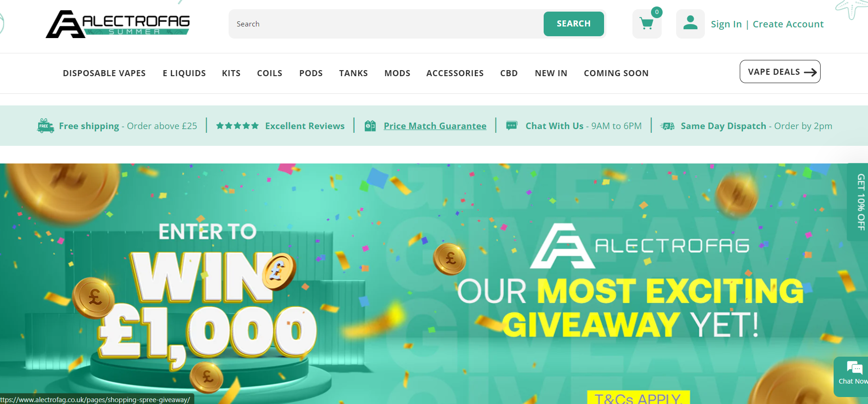Open the Price Match Guarantee link

point(435,126)
